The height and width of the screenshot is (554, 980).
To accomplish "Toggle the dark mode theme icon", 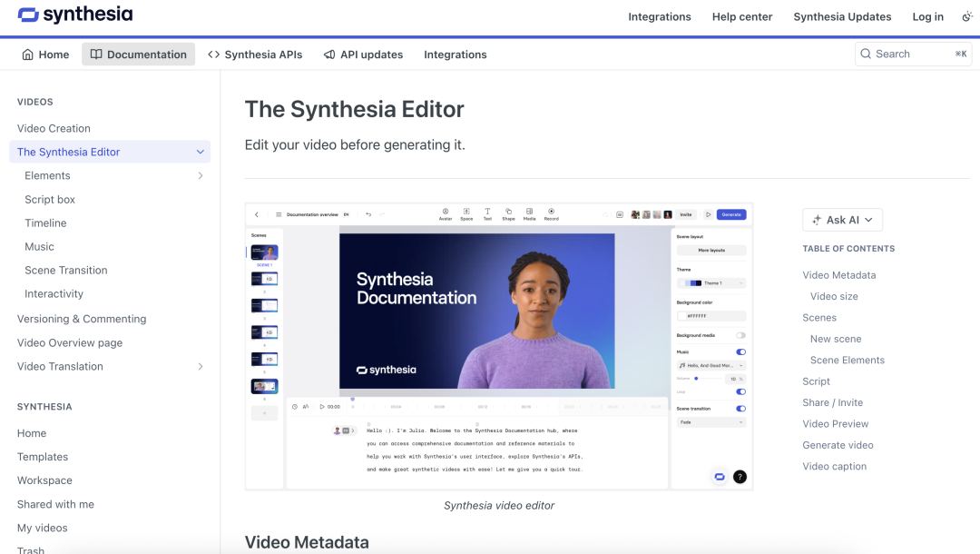I will click(x=967, y=17).
